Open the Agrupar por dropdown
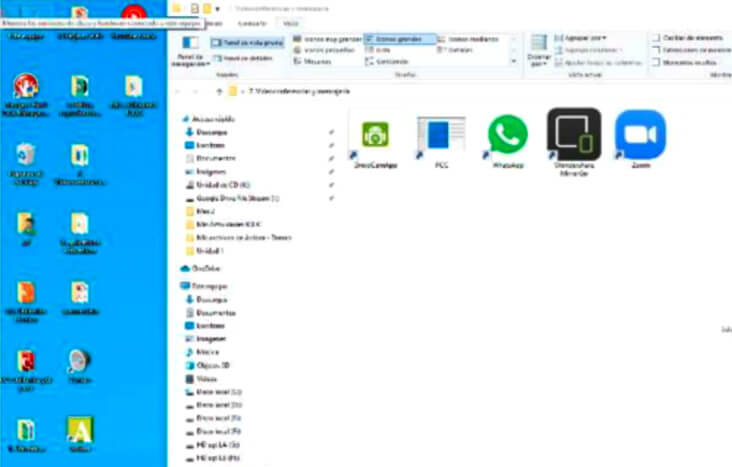 click(580, 38)
